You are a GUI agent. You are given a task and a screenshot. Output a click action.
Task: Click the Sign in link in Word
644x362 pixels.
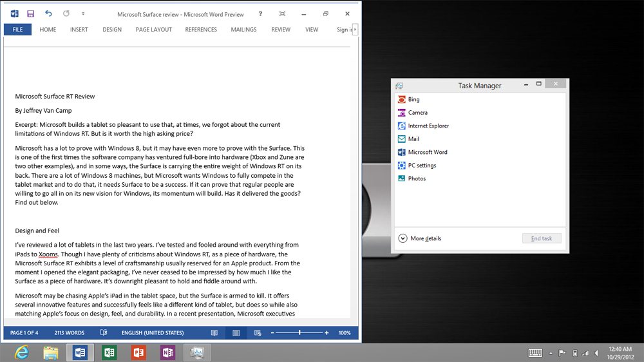(344, 30)
